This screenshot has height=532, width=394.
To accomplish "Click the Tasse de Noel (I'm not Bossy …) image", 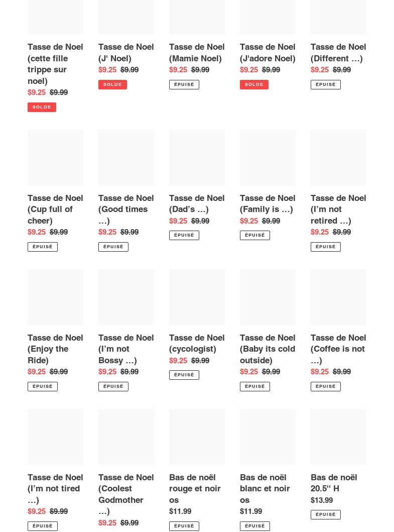I will [126, 297].
